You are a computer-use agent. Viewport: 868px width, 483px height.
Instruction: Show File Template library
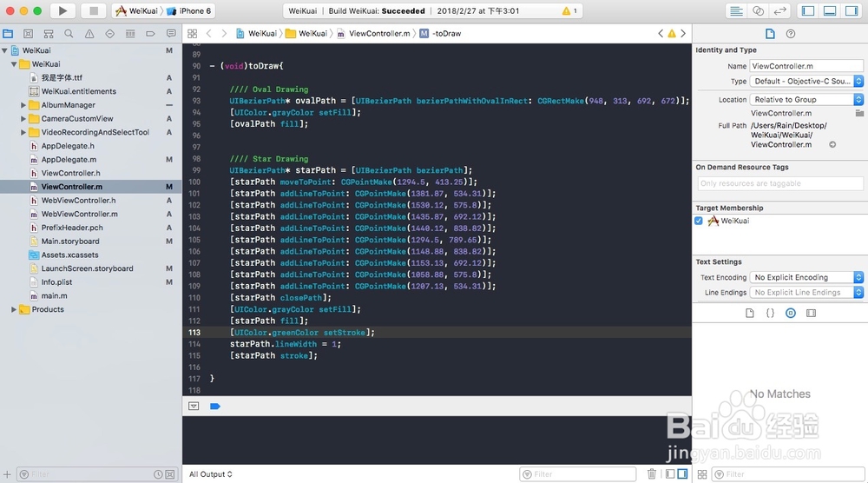coord(750,314)
